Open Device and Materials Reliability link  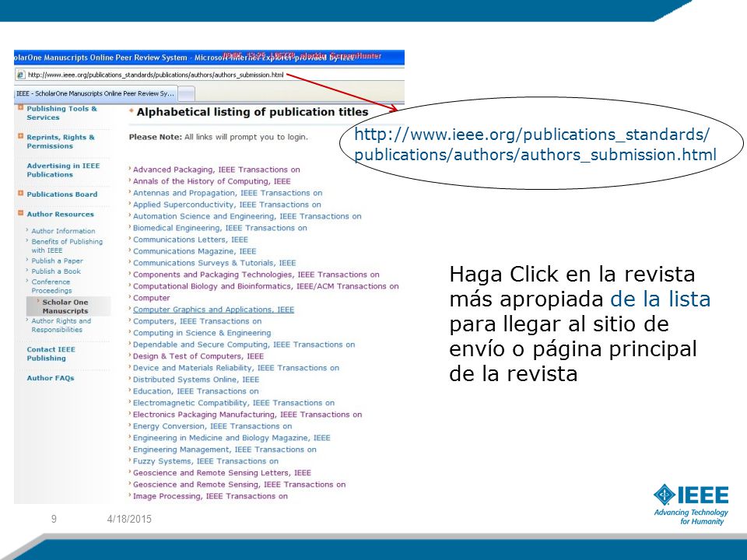point(236,368)
